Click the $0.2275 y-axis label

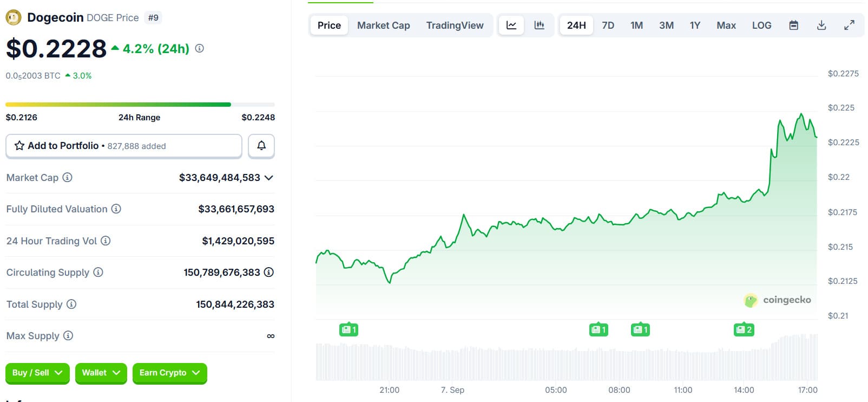pyautogui.click(x=843, y=74)
